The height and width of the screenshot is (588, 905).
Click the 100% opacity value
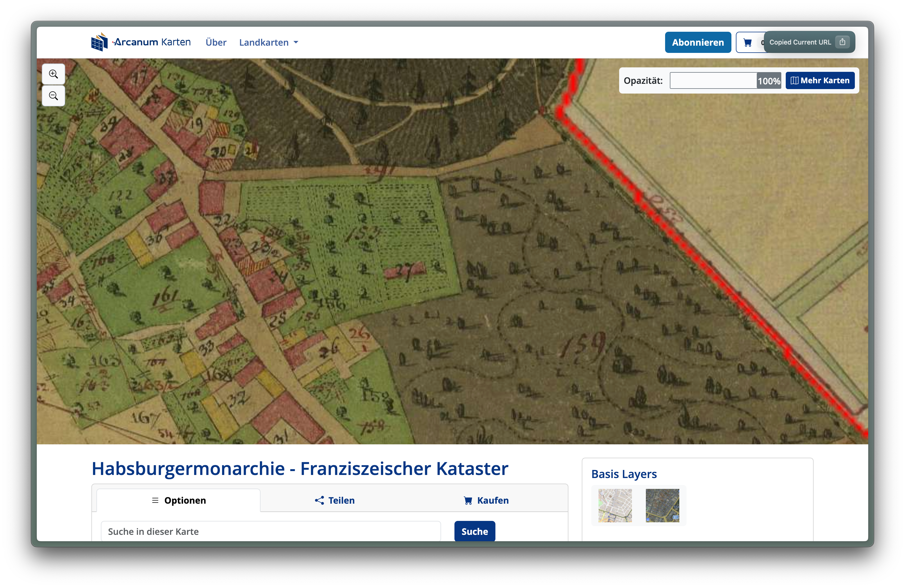[769, 80]
